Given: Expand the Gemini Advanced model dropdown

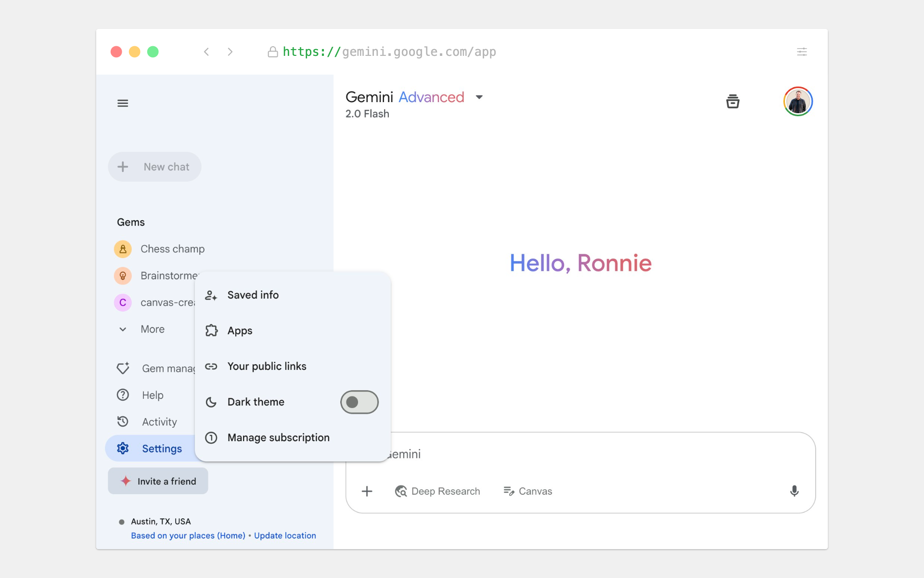Looking at the screenshot, I should [479, 97].
